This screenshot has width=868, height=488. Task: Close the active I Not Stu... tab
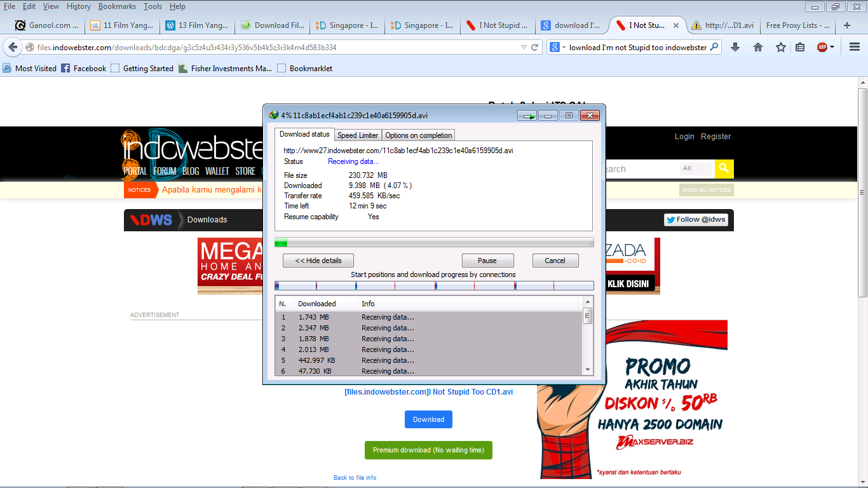[x=676, y=25]
